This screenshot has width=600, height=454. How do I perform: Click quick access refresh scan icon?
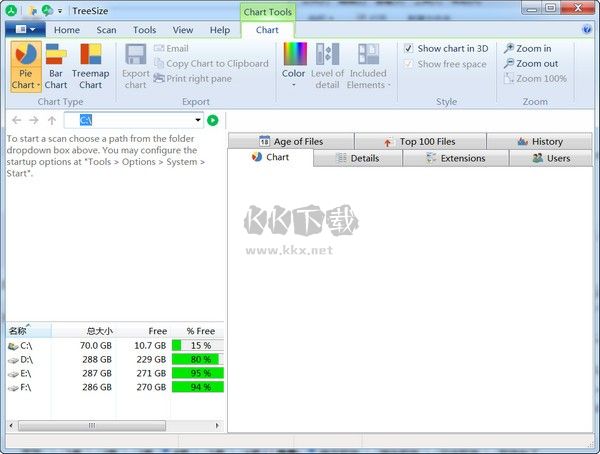point(47,11)
